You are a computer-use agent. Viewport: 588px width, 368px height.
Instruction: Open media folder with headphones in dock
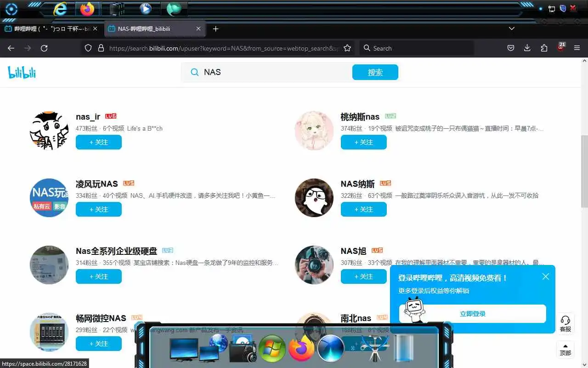point(243,349)
